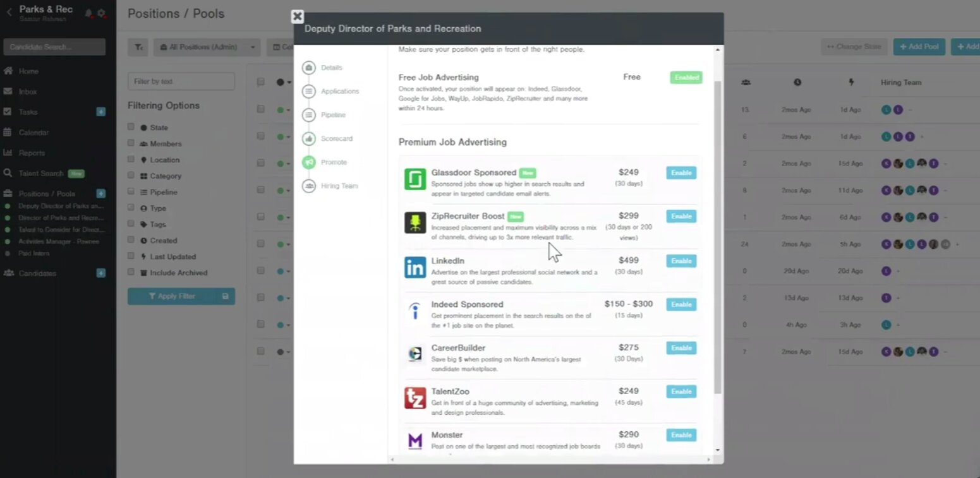The width and height of the screenshot is (980, 478).
Task: Click the Pipeline step icon
Action: pyautogui.click(x=309, y=115)
